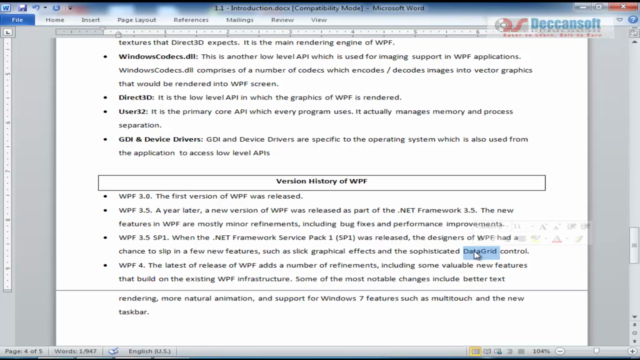Open the font size dropdown in mini toolbar
The width and height of the screenshot is (640, 360).
click(532, 227)
